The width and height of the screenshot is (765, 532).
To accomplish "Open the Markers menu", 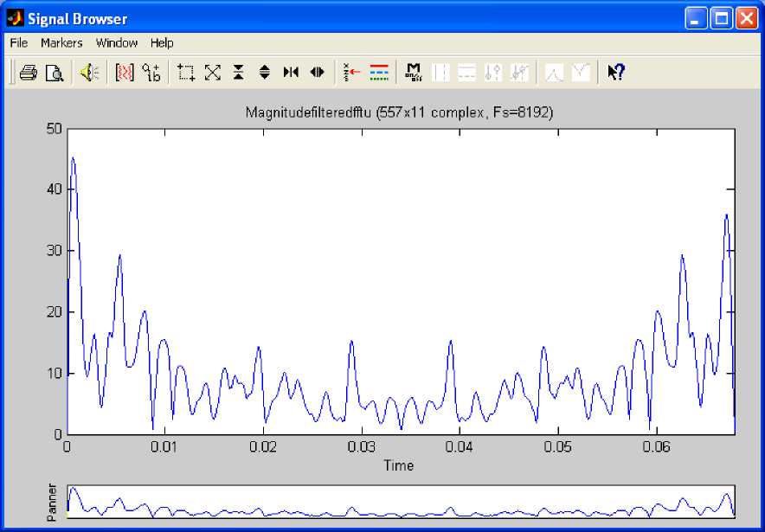I will pos(61,43).
